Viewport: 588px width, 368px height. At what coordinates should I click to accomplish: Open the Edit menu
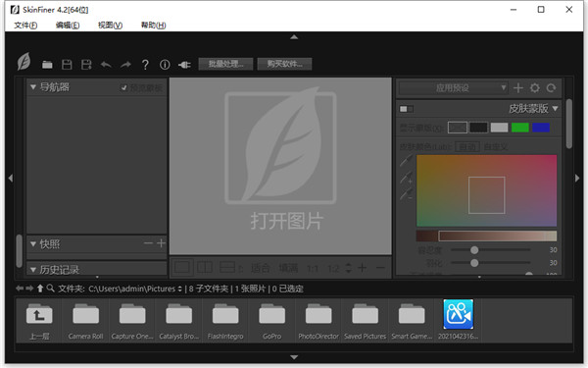[68, 26]
